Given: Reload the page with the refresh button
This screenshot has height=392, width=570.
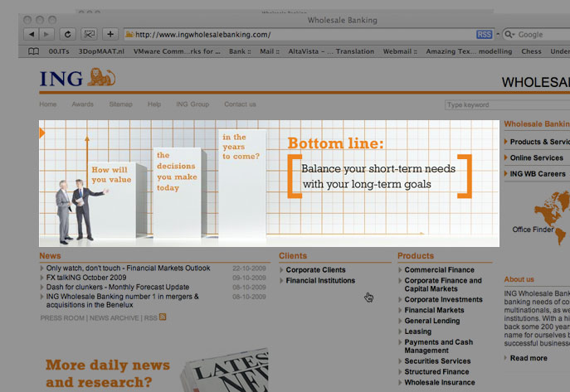Looking at the screenshot, I should [67, 35].
